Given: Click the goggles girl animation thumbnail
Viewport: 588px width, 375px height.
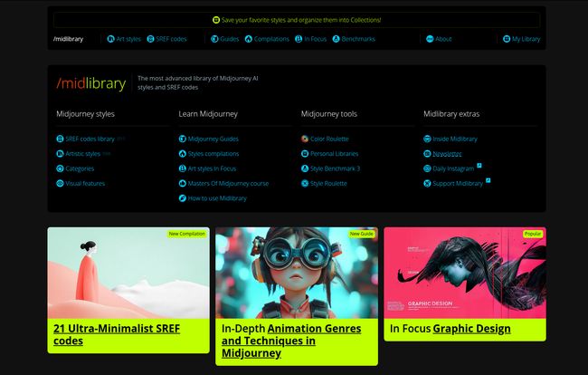Looking at the screenshot, I should click(x=297, y=273).
